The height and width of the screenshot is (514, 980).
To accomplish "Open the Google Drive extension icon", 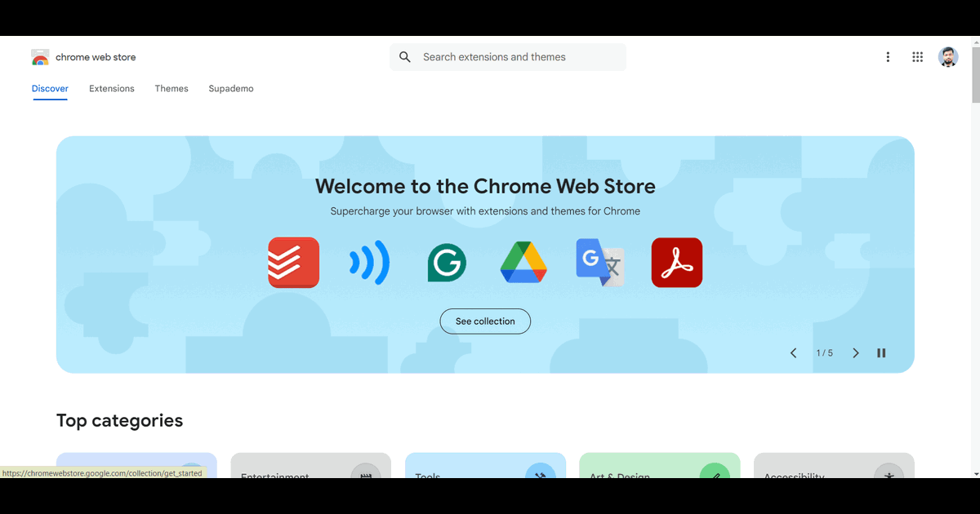I will pos(523,263).
